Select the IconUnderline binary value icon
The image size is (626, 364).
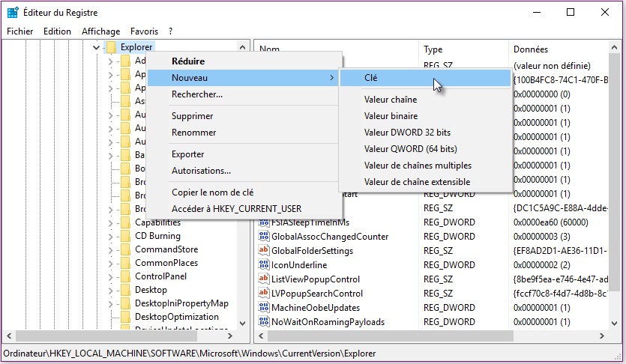pos(264,265)
